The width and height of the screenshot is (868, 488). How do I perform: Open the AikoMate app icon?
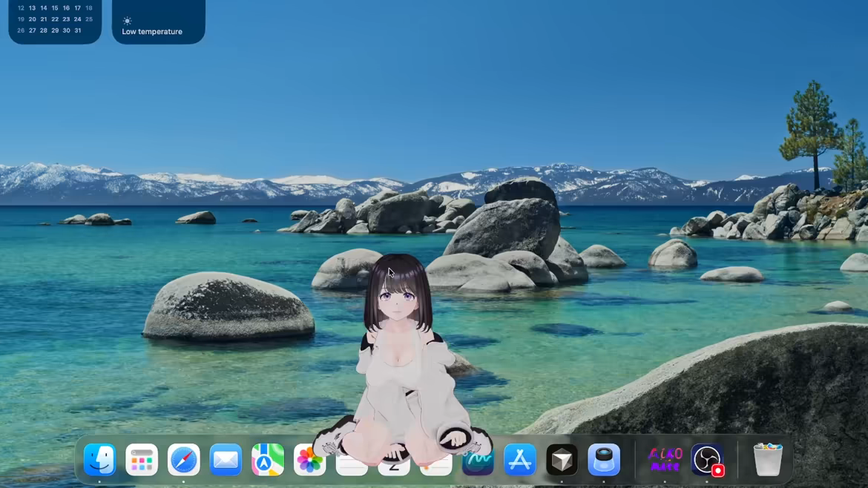(x=665, y=459)
